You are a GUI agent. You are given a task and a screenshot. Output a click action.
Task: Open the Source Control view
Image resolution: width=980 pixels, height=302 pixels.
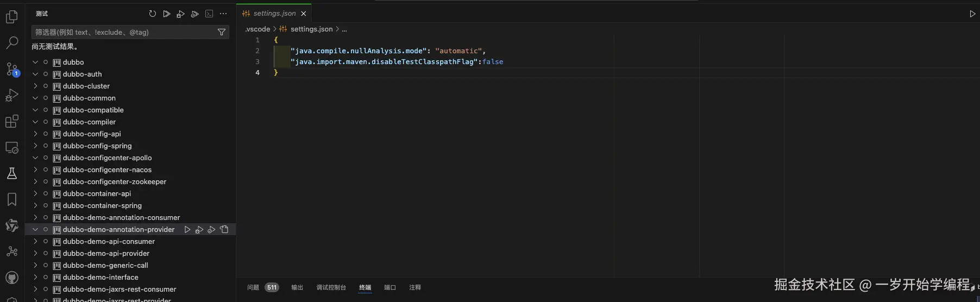(12, 69)
